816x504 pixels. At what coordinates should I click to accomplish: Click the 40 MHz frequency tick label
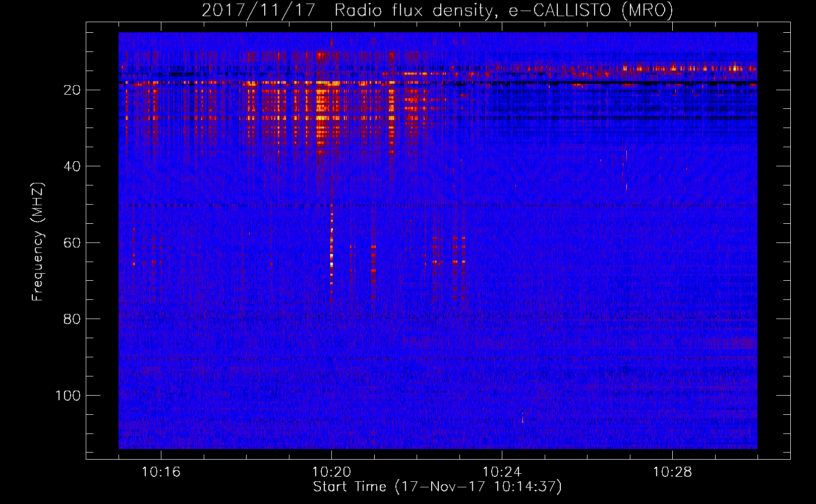[72, 166]
